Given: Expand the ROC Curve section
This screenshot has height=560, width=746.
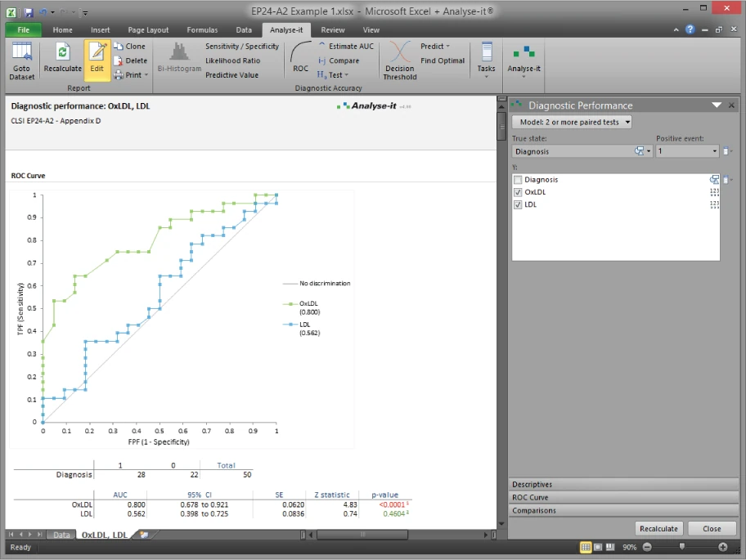Looking at the screenshot, I should pyautogui.click(x=623, y=497).
